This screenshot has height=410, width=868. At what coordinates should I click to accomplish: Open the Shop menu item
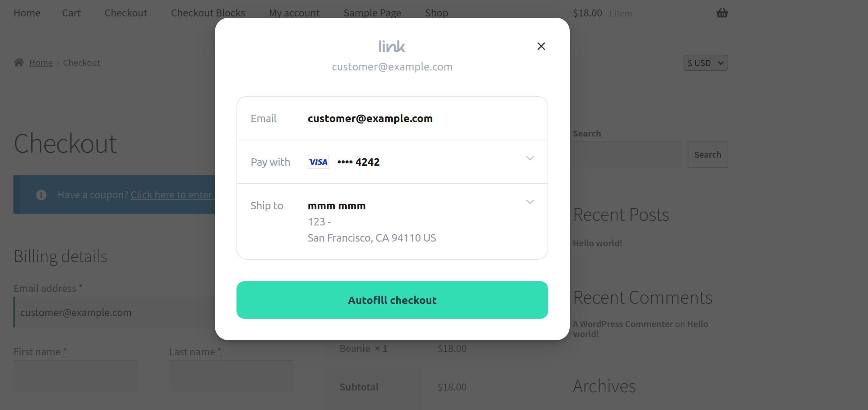(436, 13)
